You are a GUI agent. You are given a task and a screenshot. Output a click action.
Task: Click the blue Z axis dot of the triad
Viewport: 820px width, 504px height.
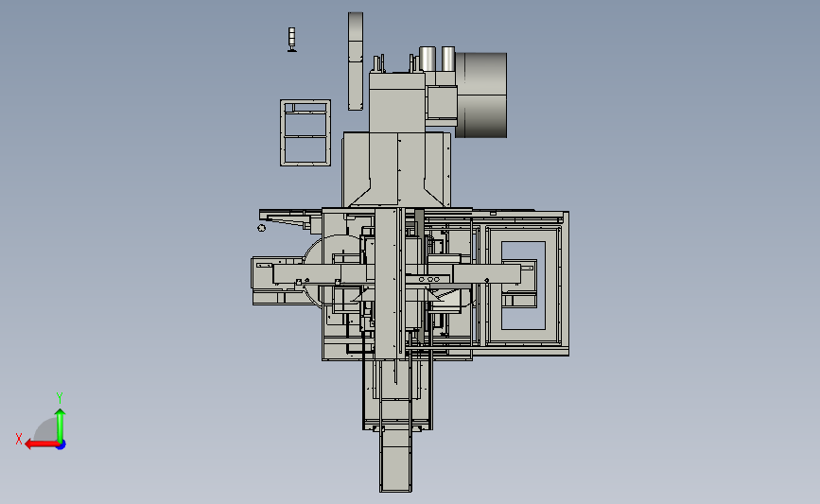tap(61, 445)
